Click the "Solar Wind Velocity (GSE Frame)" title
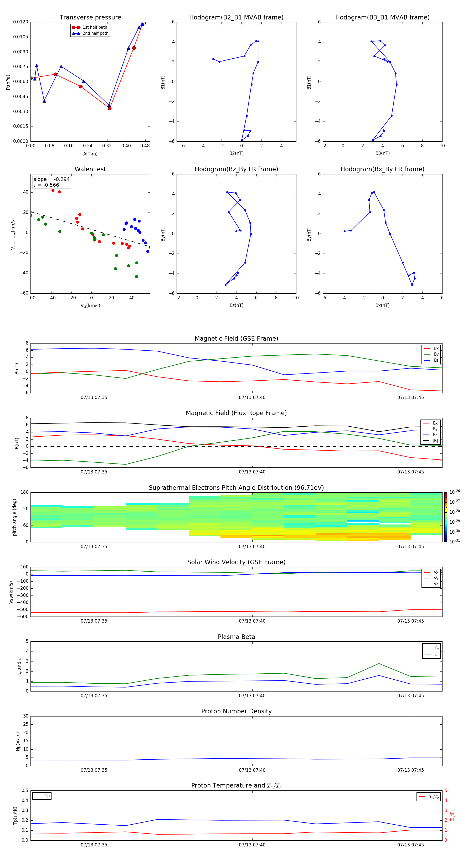Viewport: 473px width, 868px height. click(236, 562)
